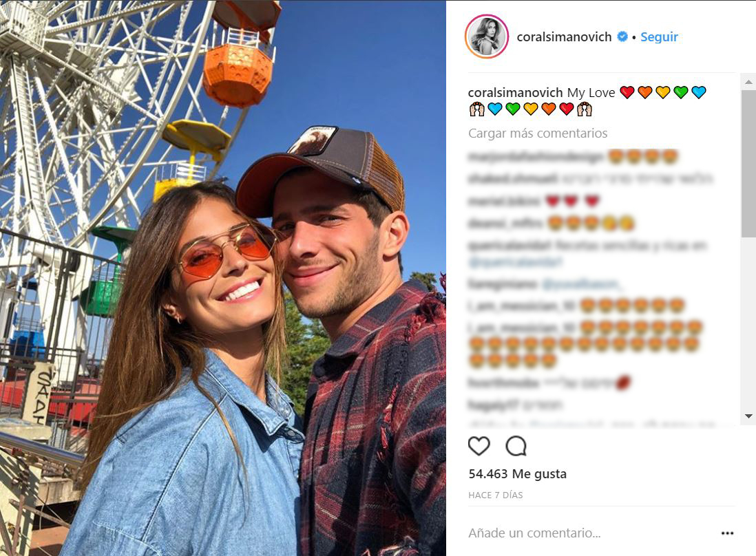Click the scrollbar up arrow

click(x=748, y=82)
